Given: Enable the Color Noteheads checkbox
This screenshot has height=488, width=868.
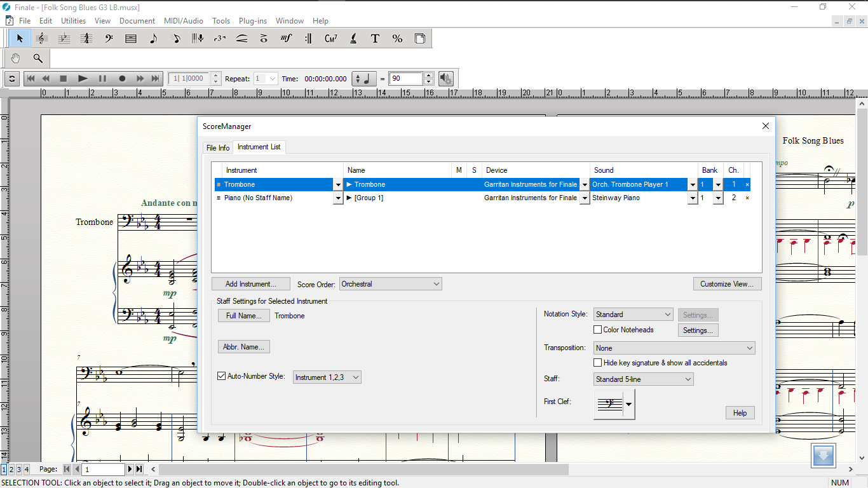Looking at the screenshot, I should [597, 330].
